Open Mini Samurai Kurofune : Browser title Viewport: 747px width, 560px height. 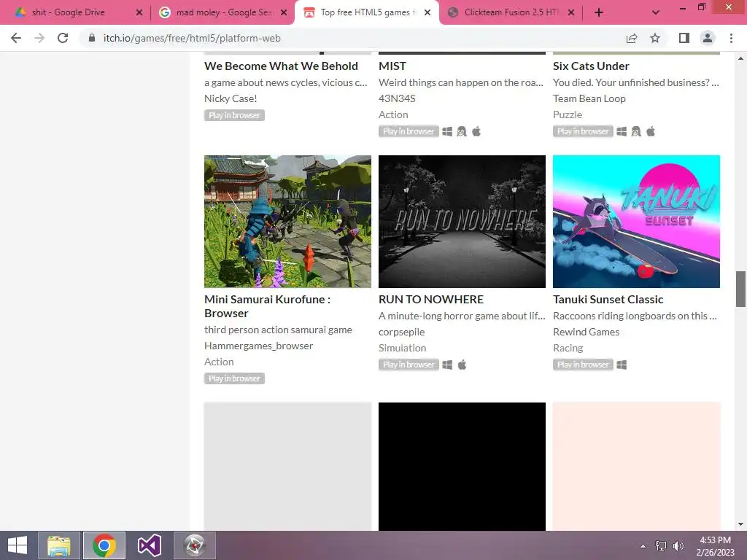coord(267,306)
